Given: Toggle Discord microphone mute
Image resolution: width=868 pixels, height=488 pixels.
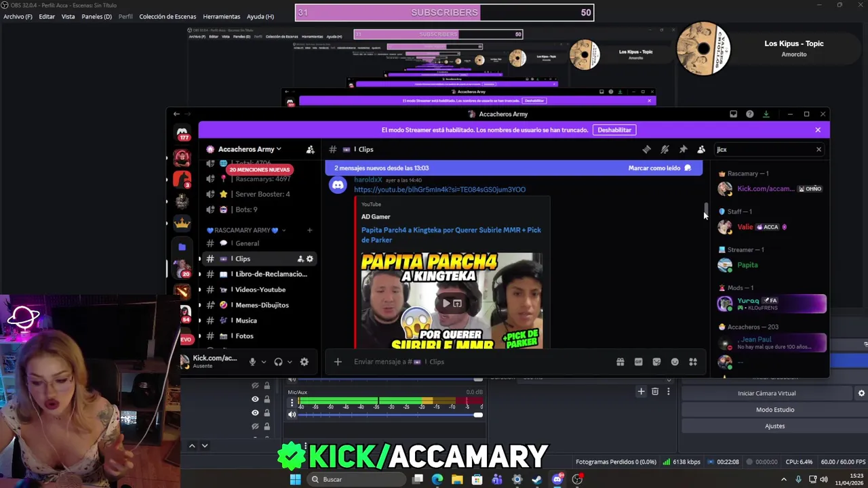Looking at the screenshot, I should pos(252,362).
